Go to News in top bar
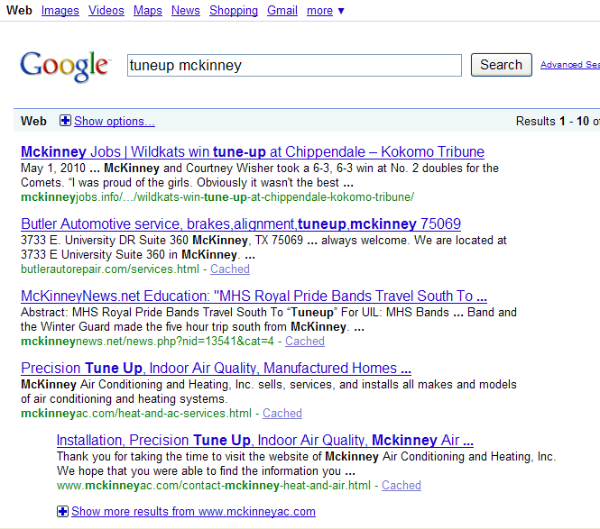Image resolution: width=600 pixels, height=529 pixels. [185, 10]
